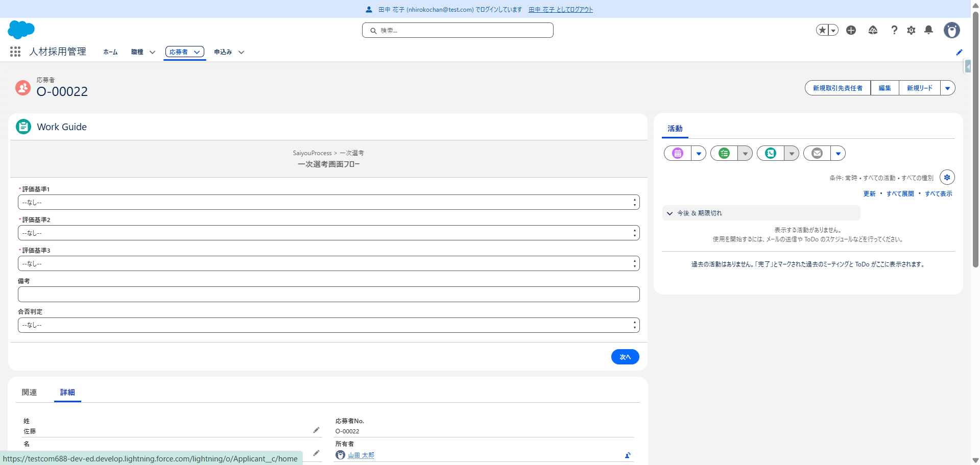Click the new event calendar icon
The image size is (980, 465).
(678, 153)
